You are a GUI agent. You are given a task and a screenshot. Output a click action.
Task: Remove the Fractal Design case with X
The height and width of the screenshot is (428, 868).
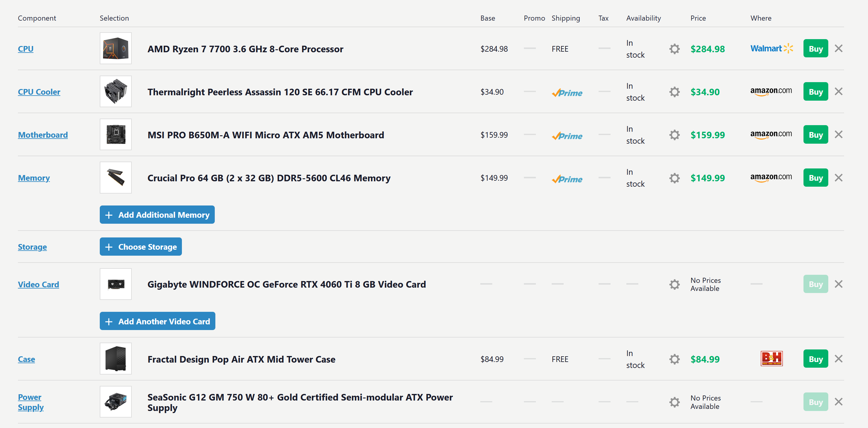(838, 359)
